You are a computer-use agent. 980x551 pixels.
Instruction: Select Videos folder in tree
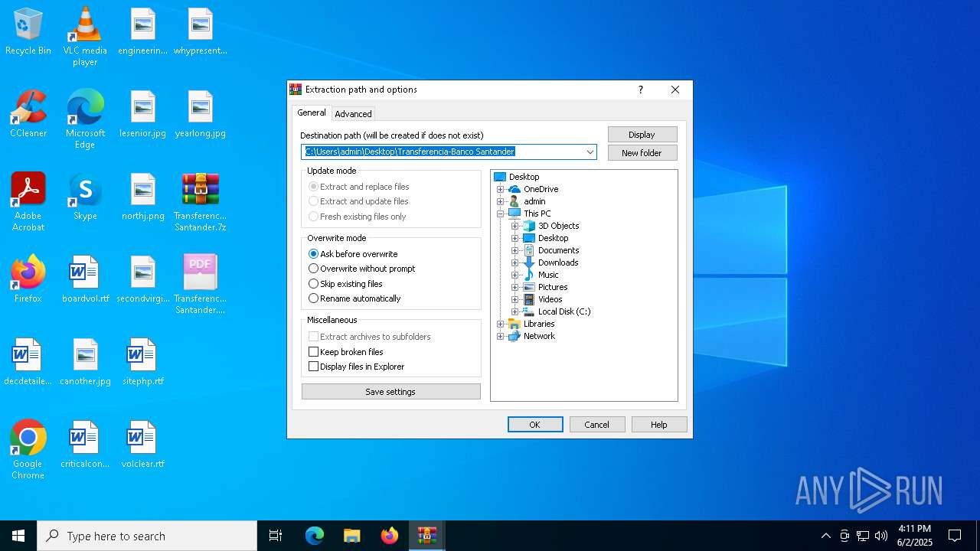[550, 299]
